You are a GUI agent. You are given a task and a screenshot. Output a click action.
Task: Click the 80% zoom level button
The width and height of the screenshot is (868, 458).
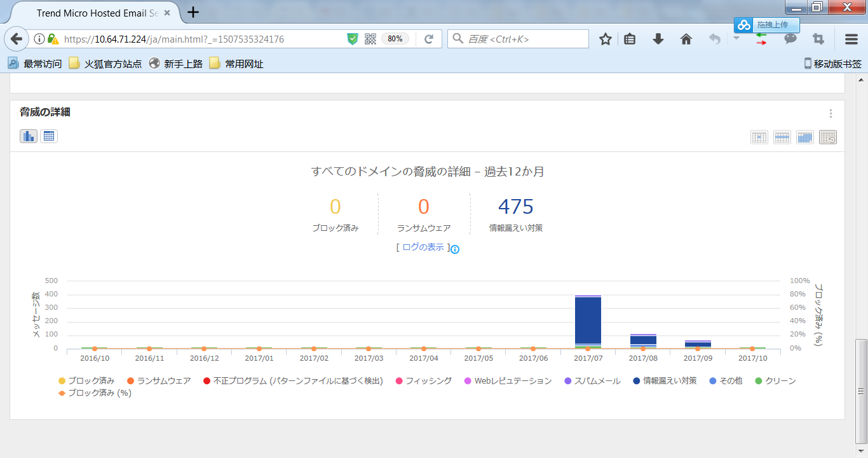coord(395,39)
